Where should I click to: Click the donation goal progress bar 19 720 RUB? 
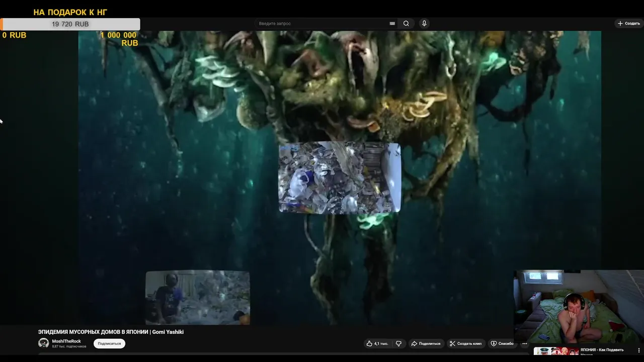coord(70,24)
